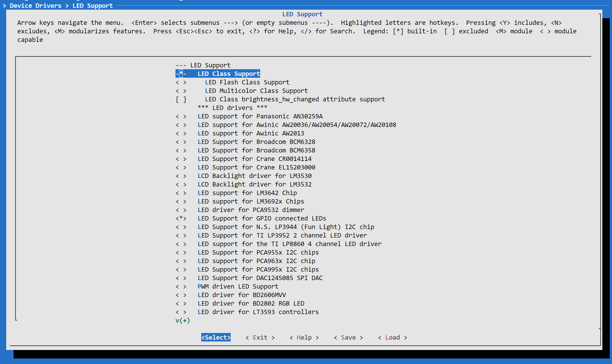Enable brightness_hw_changed attribute support checkbox
612x364 pixels.
[181, 100]
